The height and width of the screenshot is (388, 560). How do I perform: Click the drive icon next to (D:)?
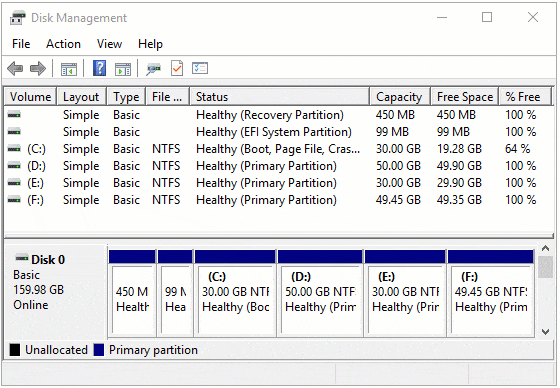(14, 166)
